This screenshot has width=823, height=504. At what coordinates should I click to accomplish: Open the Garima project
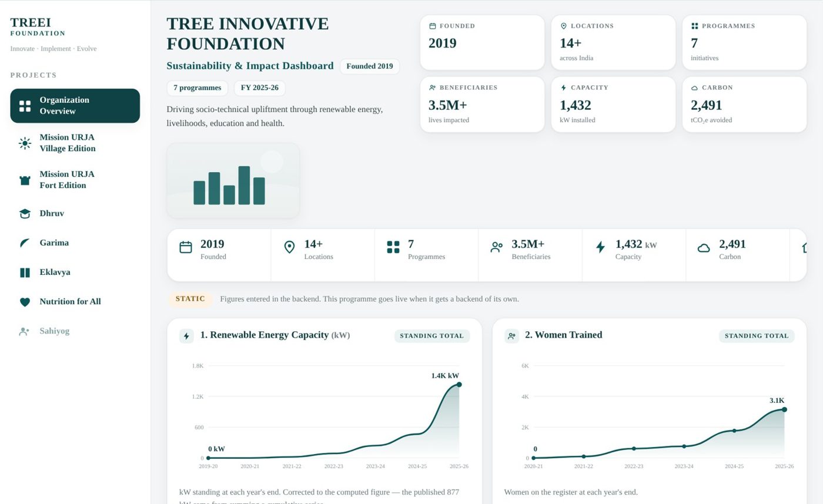click(x=75, y=243)
